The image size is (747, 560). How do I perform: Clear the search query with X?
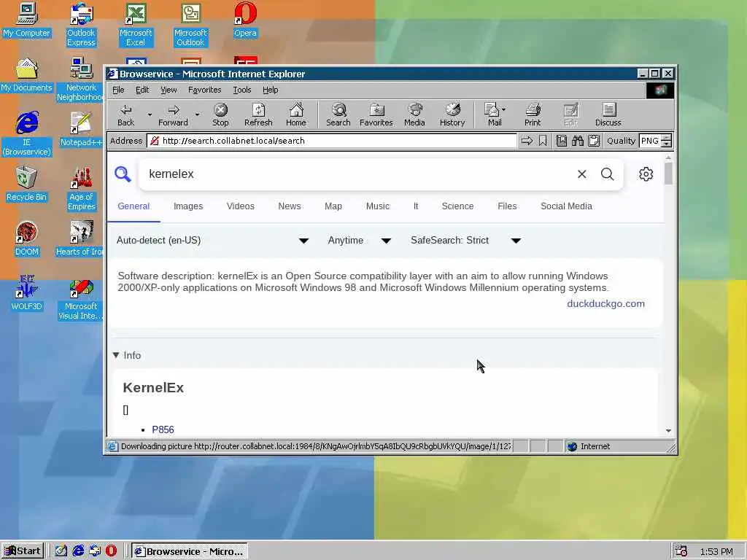pyautogui.click(x=581, y=174)
